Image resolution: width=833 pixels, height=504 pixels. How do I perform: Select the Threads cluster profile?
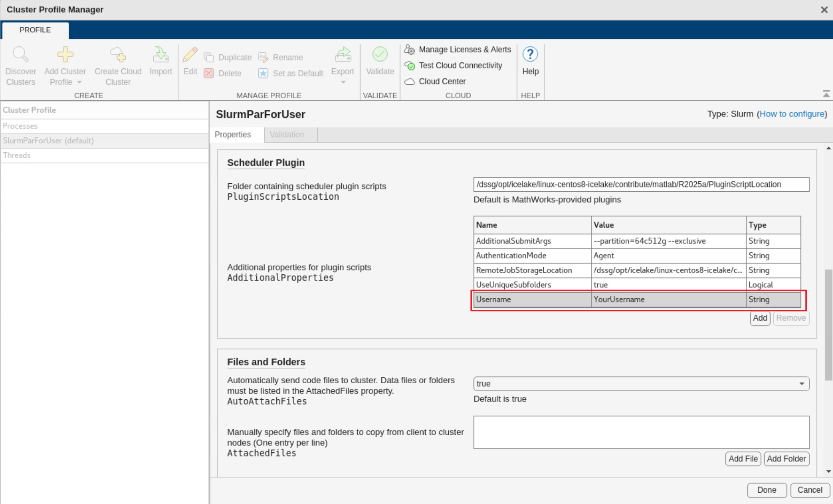[104, 156]
